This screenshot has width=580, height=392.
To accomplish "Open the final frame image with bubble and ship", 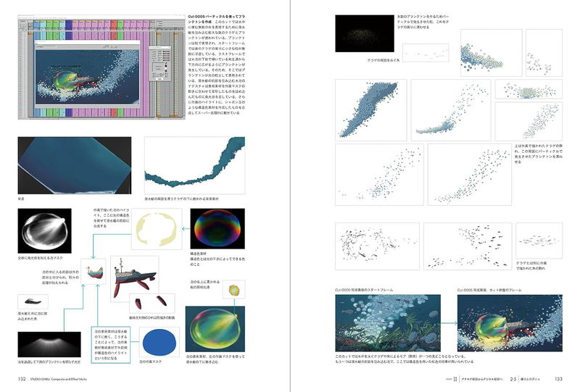I will (x=510, y=323).
